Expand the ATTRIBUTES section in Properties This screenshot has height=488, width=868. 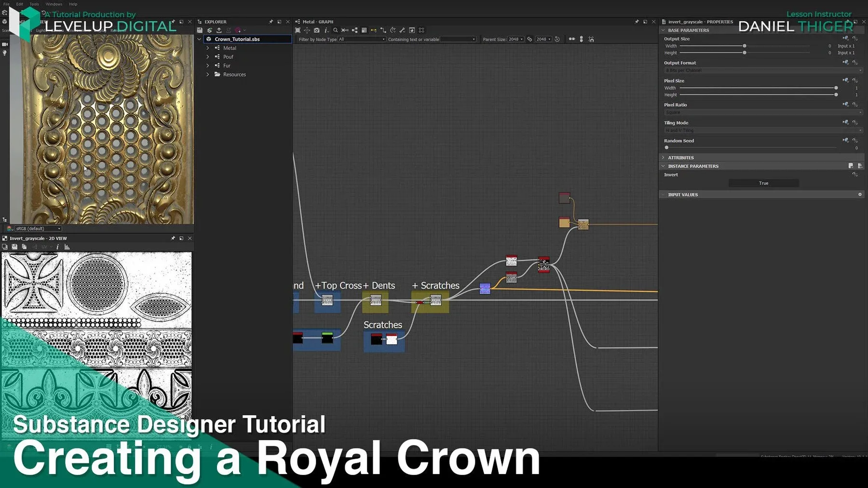point(664,158)
